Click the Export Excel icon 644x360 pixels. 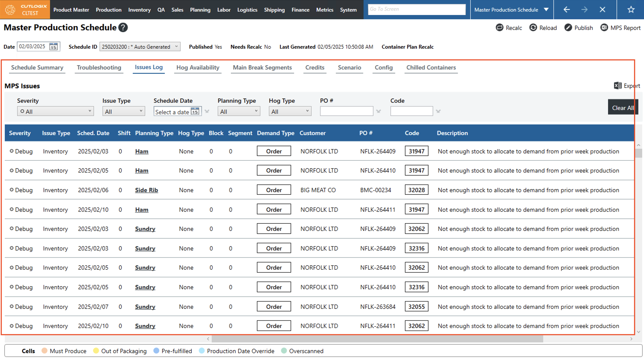618,86
